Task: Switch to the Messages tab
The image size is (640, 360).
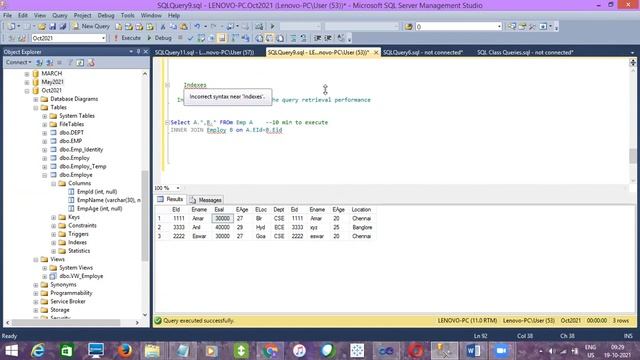Action: 206,200
